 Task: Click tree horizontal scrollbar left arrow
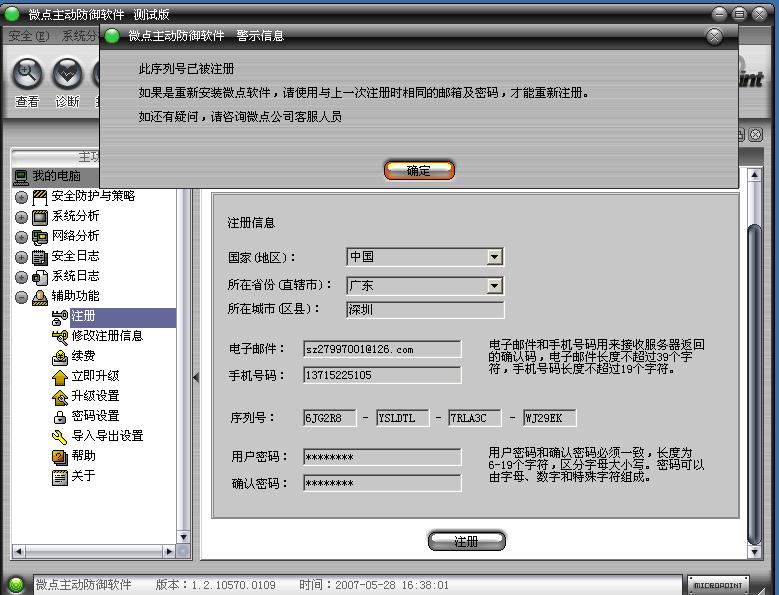tap(19, 551)
